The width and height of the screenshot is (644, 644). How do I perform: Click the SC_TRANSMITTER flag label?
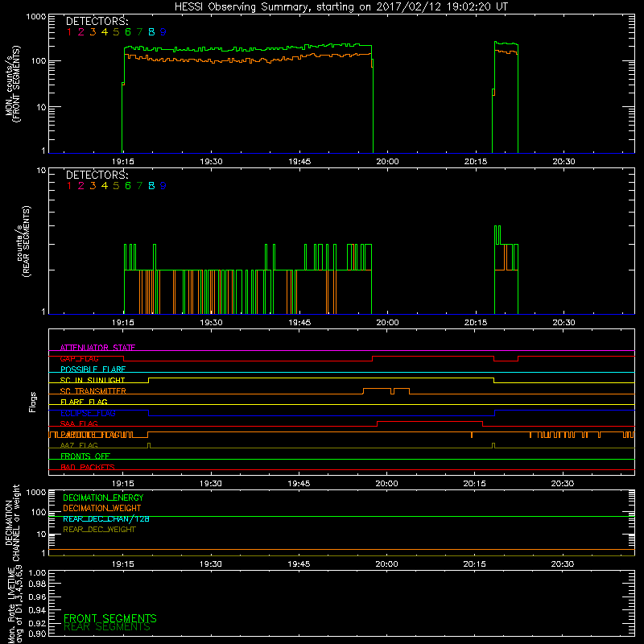(93, 391)
